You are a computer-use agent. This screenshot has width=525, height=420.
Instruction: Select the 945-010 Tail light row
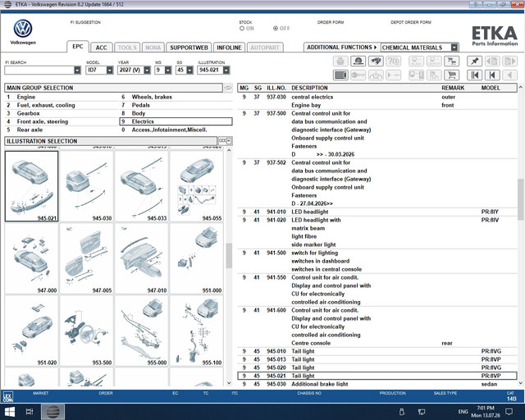[377, 351]
